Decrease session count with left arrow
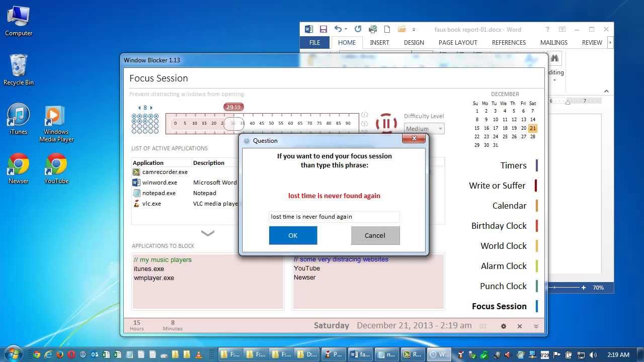The height and width of the screenshot is (362, 644). tap(139, 108)
